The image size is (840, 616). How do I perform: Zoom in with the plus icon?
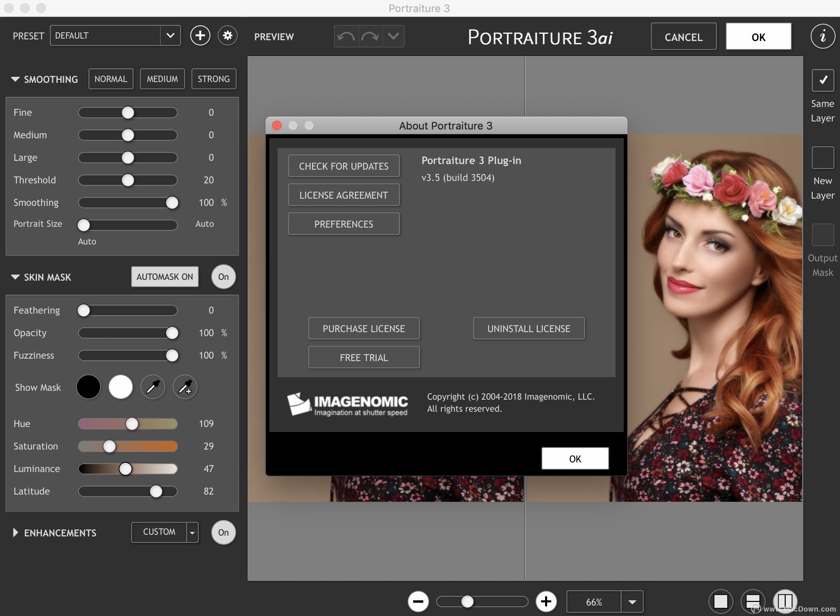pos(546,602)
